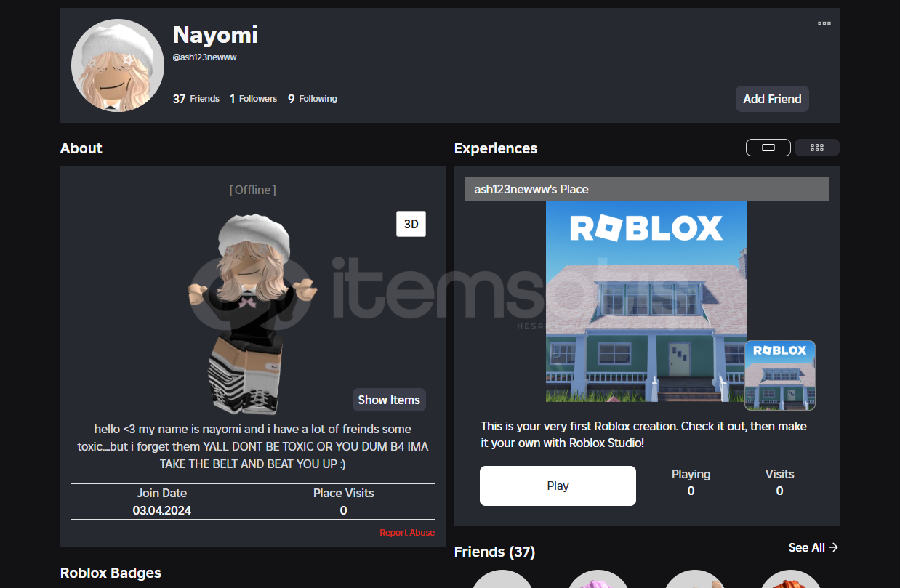Click Nayomi's round profile avatar picture
The height and width of the screenshot is (588, 900).
tap(118, 65)
